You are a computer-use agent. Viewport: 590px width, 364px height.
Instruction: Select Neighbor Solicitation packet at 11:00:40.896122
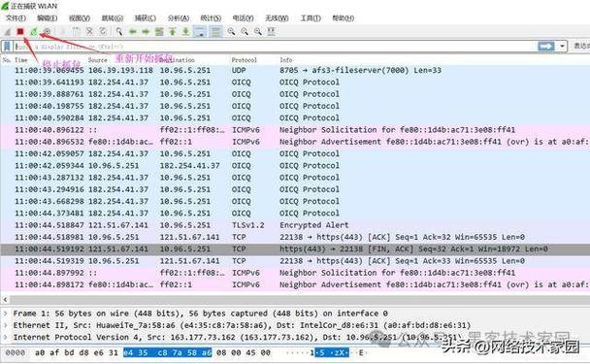click(x=295, y=130)
